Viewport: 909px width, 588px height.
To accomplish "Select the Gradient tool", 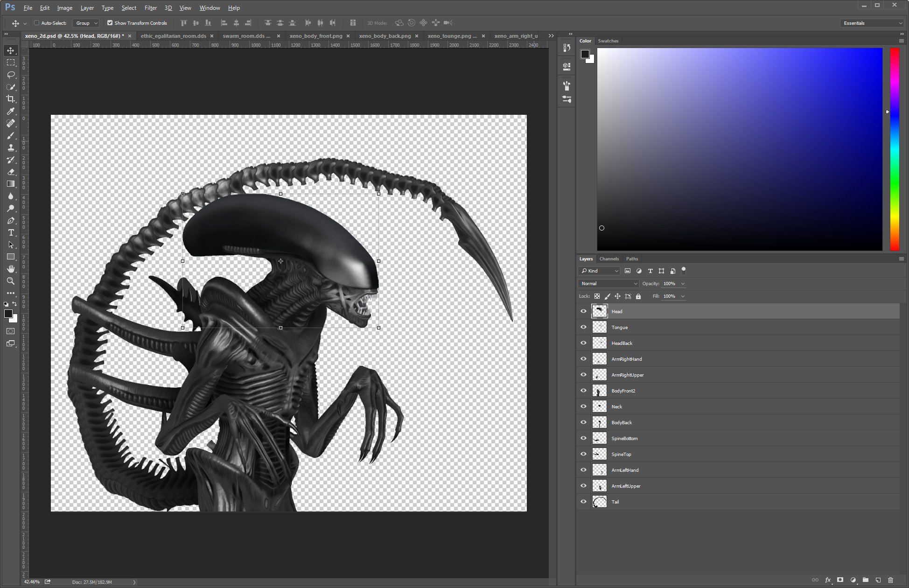I will [x=11, y=184].
